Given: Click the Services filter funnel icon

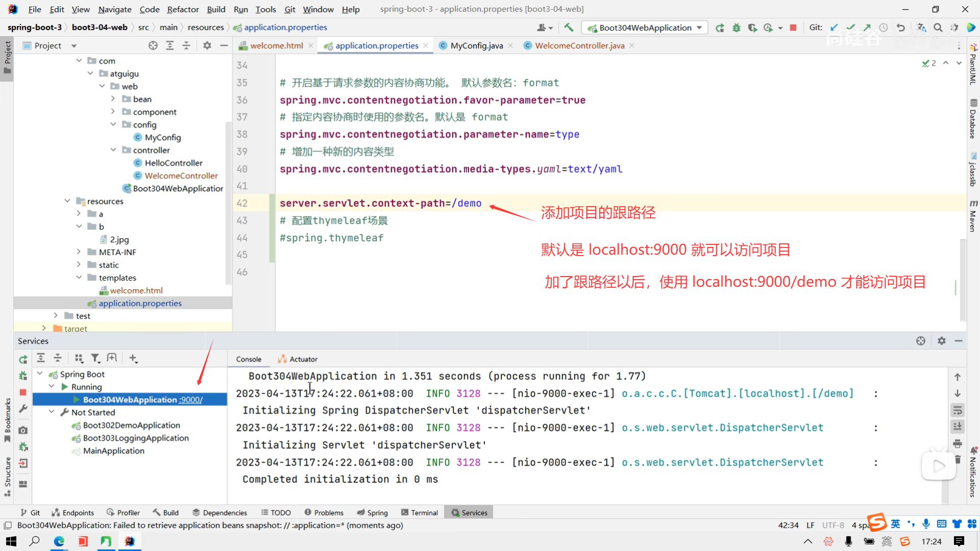Looking at the screenshot, I should [95, 359].
